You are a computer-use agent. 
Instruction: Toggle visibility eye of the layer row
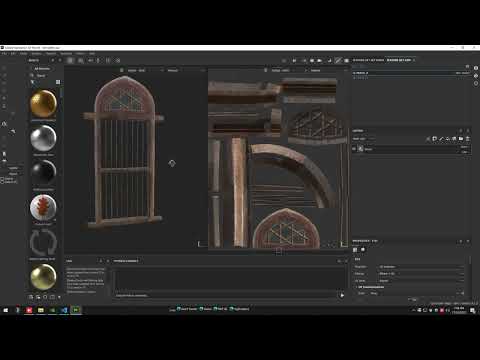point(354,149)
